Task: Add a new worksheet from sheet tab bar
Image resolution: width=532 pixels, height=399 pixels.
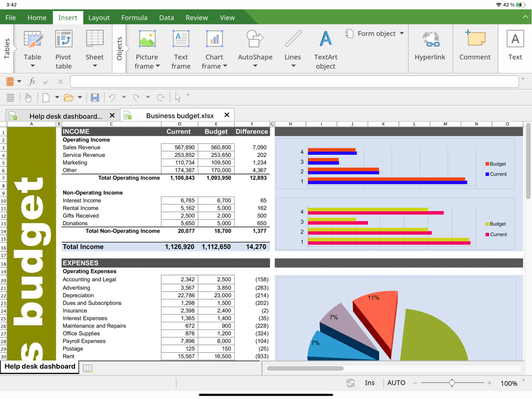Action: 88,369
